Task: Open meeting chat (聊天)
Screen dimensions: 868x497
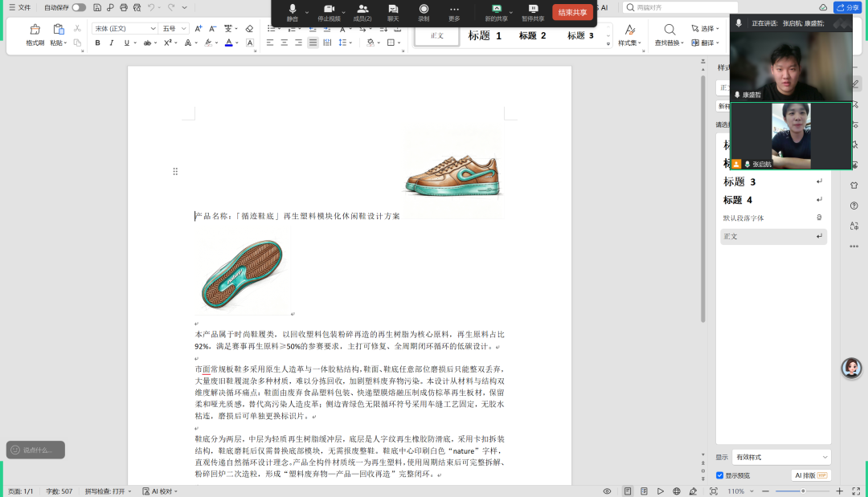Action: tap(393, 13)
